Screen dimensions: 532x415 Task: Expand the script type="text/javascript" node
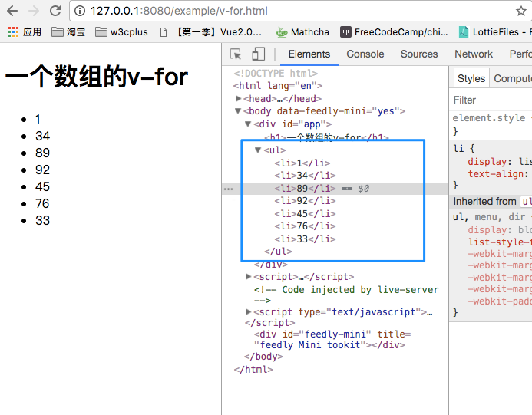coord(249,311)
